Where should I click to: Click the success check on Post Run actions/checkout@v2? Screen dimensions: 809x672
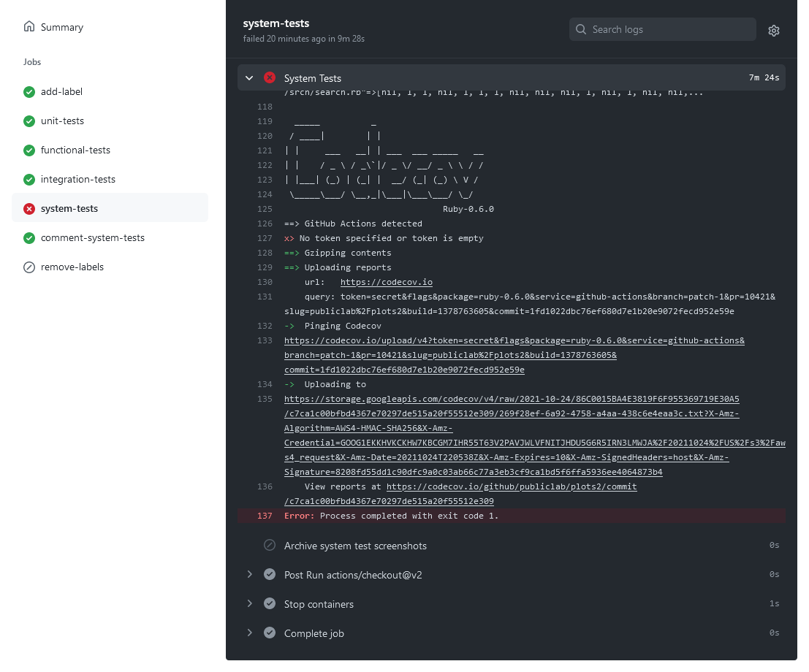(270, 574)
